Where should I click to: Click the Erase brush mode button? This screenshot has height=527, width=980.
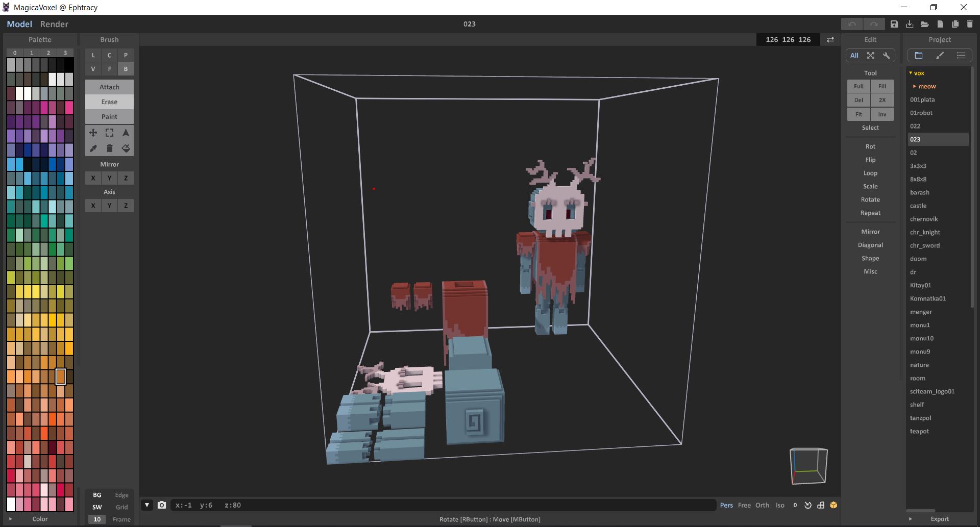click(x=109, y=102)
